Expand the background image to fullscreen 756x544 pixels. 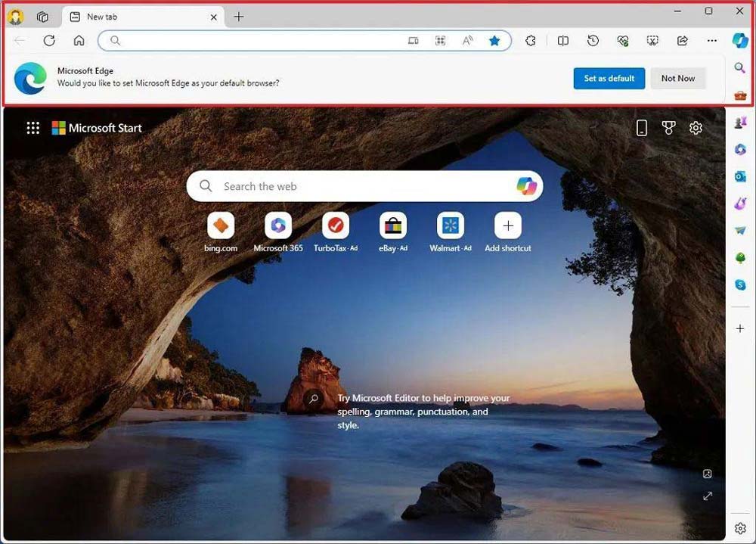click(708, 496)
